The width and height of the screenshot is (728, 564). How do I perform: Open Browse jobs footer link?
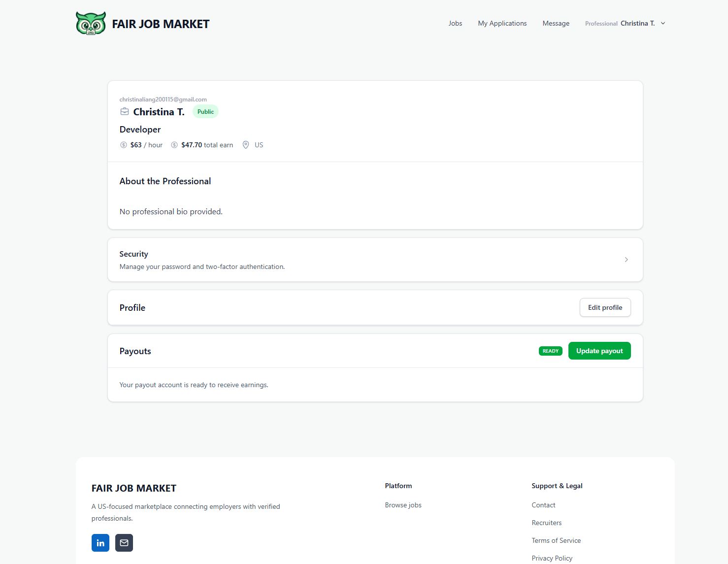(403, 505)
